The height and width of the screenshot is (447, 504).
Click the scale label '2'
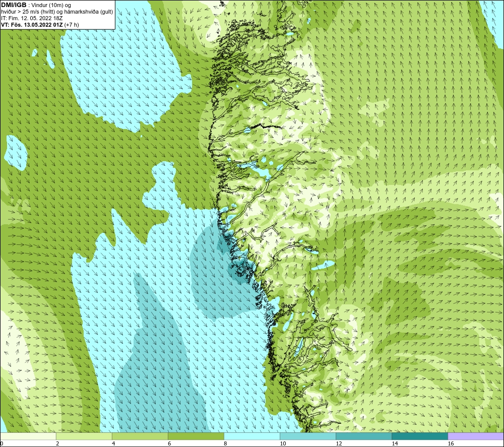click(x=57, y=444)
